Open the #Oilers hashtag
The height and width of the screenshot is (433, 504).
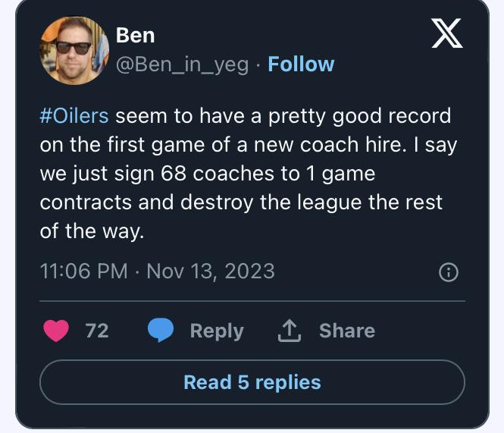tap(74, 116)
